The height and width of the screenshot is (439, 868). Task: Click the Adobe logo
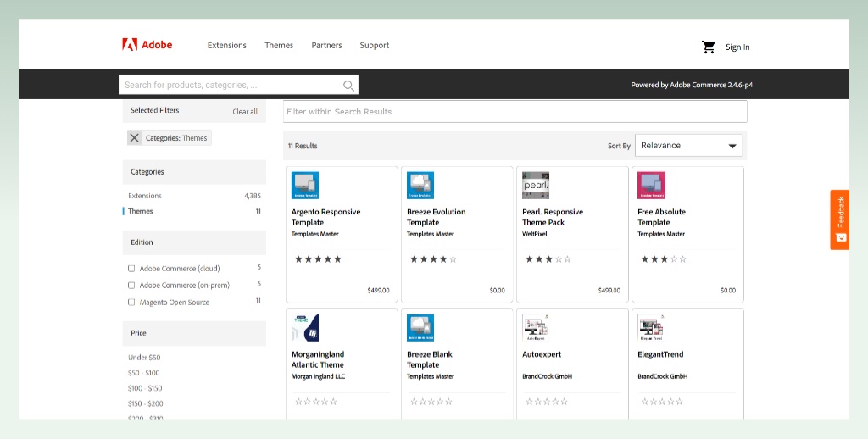click(x=147, y=45)
